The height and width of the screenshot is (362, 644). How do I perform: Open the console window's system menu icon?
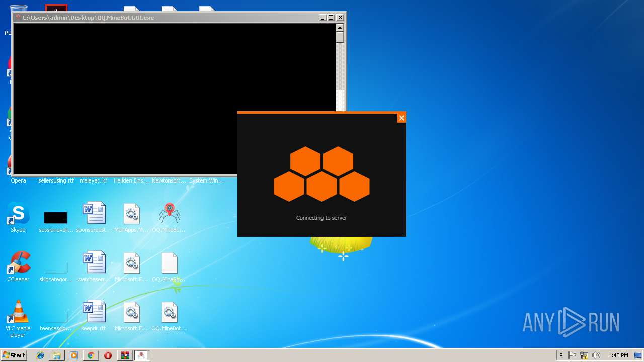18,18
